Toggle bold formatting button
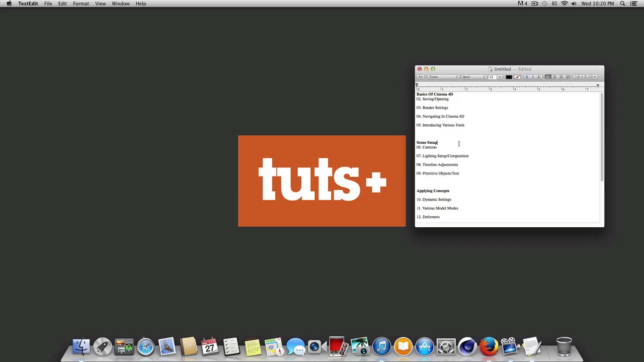 point(527,77)
